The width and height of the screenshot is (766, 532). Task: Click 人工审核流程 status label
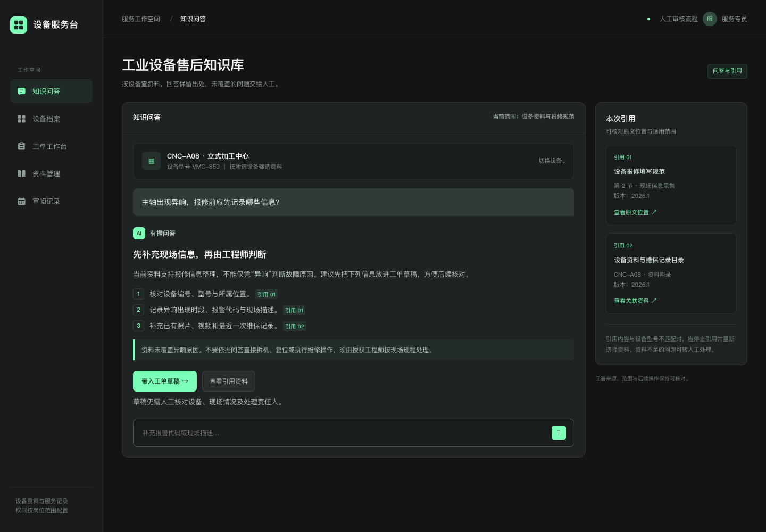click(679, 19)
